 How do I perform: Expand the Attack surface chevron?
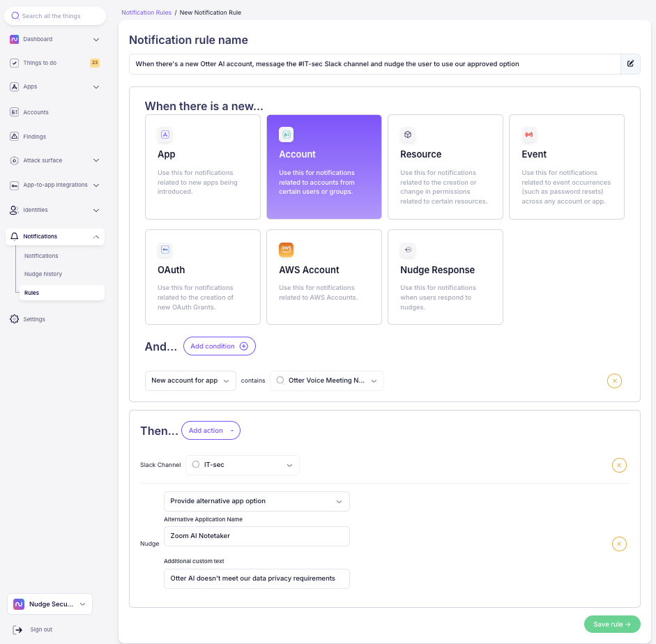96,160
